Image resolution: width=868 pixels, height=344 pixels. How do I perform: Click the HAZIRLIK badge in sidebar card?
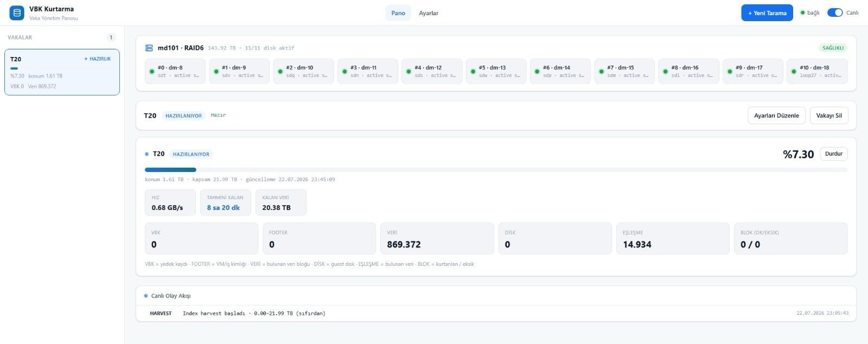(98, 59)
